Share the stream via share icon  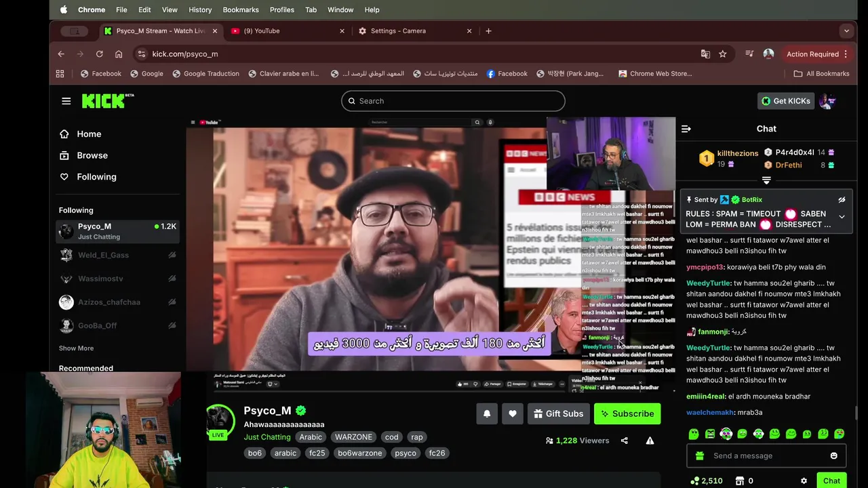pyautogui.click(x=625, y=441)
